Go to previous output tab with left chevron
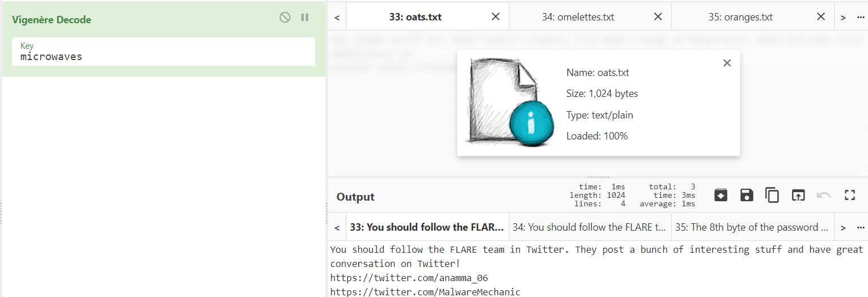The height and width of the screenshot is (297, 868). (337, 227)
